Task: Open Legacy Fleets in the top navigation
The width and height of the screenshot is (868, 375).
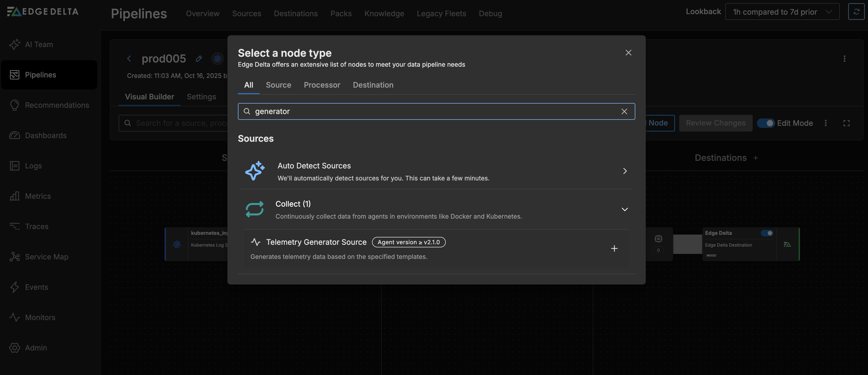Action: [441, 14]
